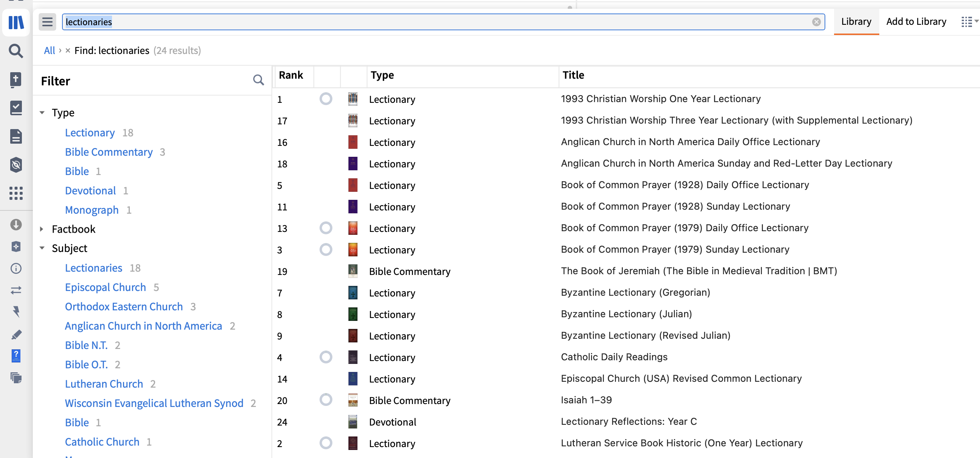This screenshot has height=458, width=980.
Task: Collapse the Type filter section
Action: pos(42,113)
